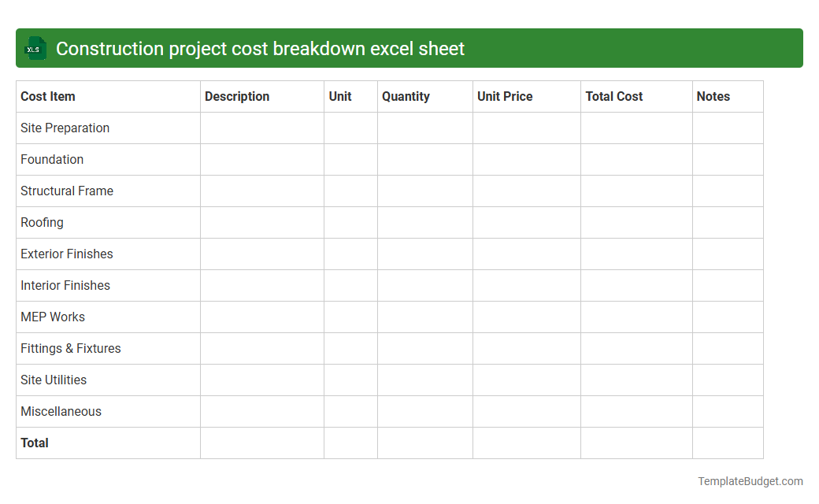Click the Quantity column header
The height and width of the screenshot is (504, 819).
point(406,96)
